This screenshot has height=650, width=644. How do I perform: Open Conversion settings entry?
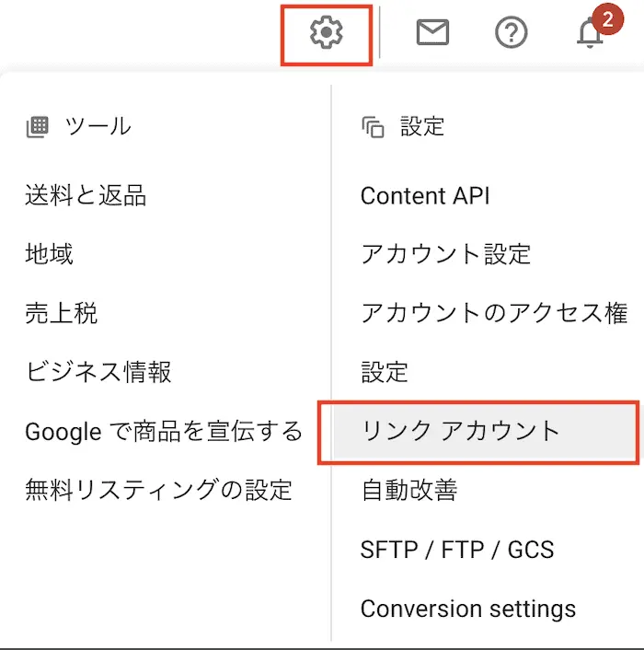[468, 609]
